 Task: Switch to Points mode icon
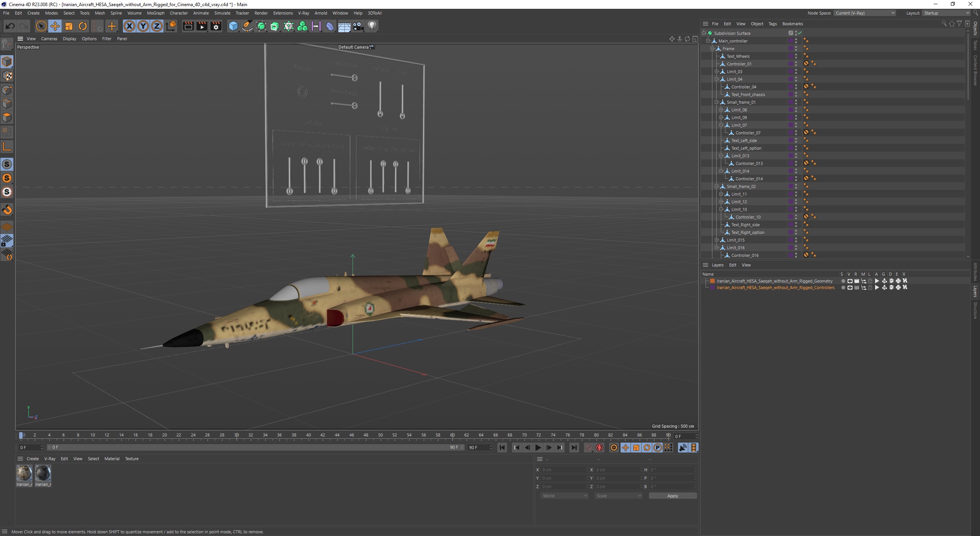coord(7,90)
